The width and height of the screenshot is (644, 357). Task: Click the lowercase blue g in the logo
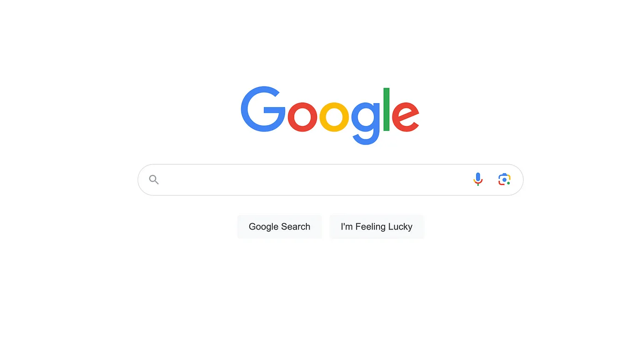pos(366,123)
